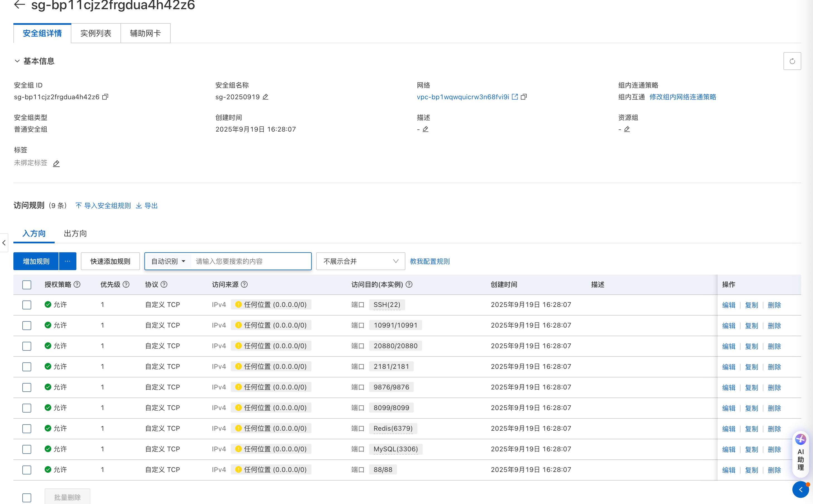Open the 自动识别 search type dropdown
This screenshot has height=504, width=813.
click(168, 261)
